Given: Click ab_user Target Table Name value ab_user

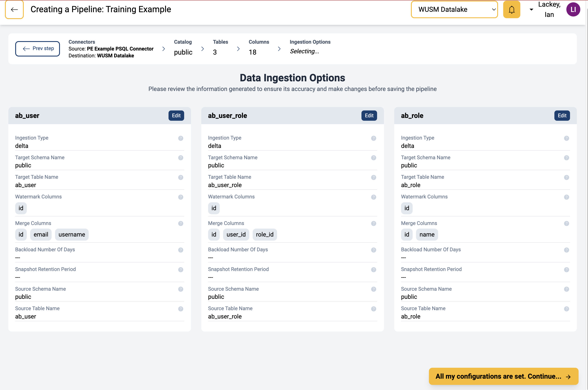Looking at the screenshot, I should point(26,185).
